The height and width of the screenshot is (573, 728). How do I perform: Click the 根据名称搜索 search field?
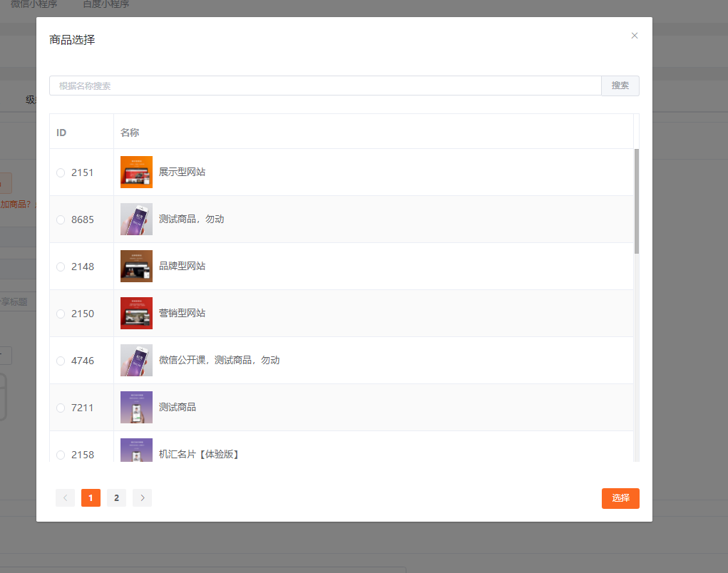click(325, 86)
